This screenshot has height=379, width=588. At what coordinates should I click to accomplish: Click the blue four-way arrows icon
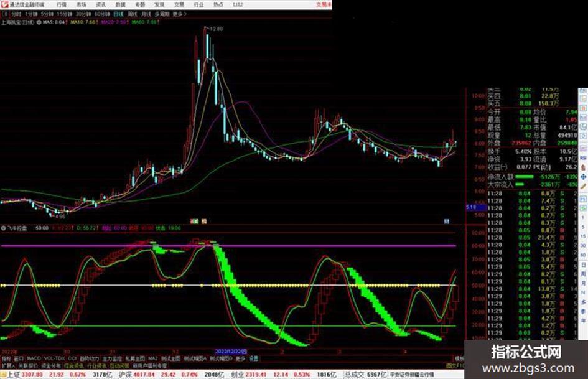coord(583,177)
